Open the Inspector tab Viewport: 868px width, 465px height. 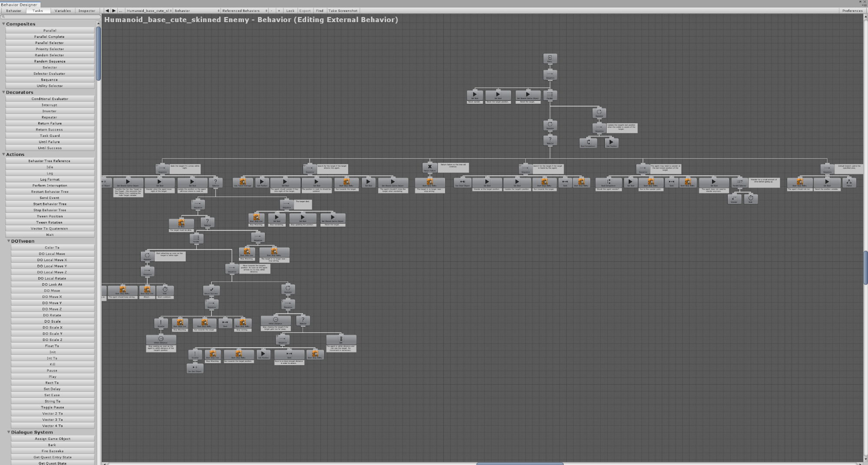click(x=87, y=11)
